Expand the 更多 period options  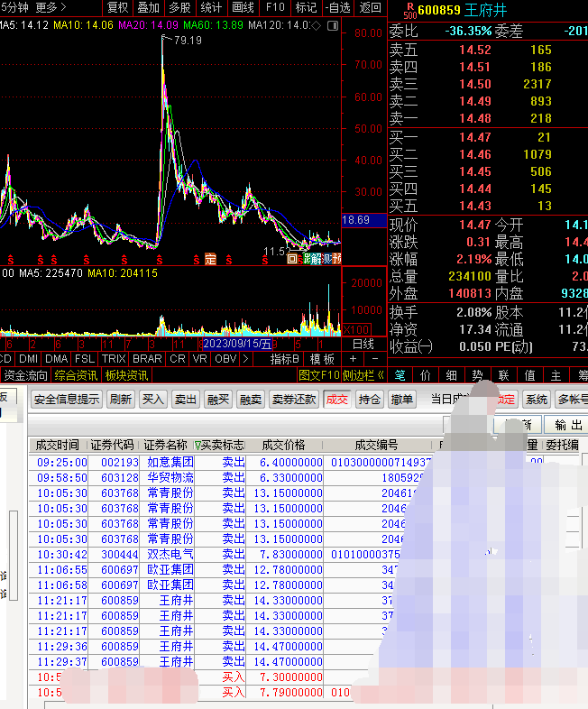pos(51,7)
